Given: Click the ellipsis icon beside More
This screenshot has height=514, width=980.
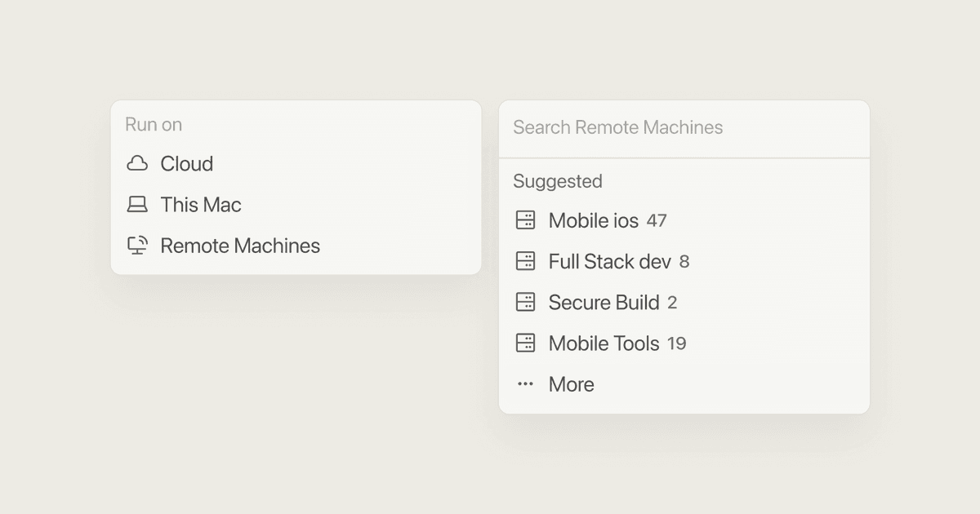Looking at the screenshot, I should [525, 384].
